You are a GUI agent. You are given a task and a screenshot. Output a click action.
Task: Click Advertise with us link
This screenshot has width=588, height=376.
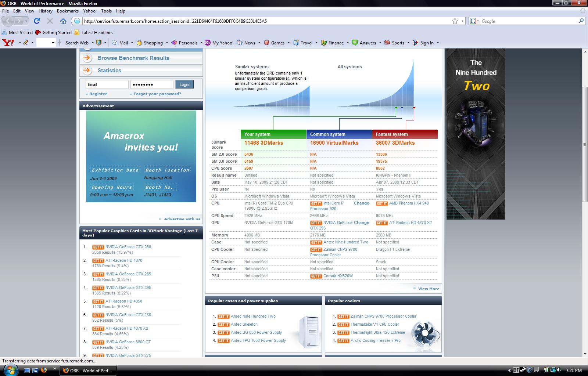click(x=182, y=219)
